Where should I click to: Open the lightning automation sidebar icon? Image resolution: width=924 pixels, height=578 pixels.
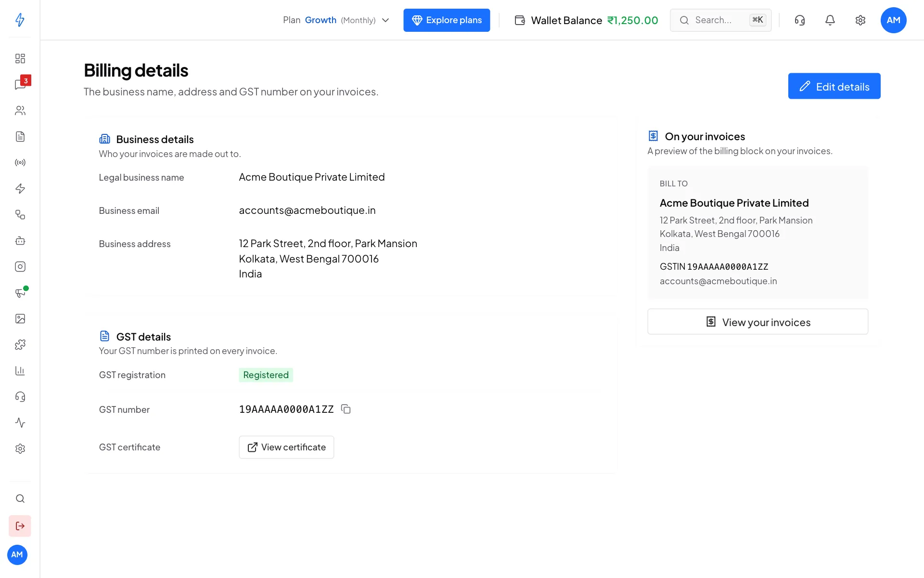coord(20,188)
